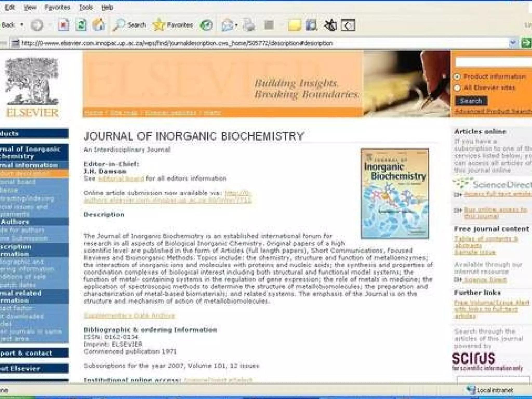The height and width of the screenshot is (399, 532).
Task: Click the Print icon in toolbar
Action: tap(249, 25)
